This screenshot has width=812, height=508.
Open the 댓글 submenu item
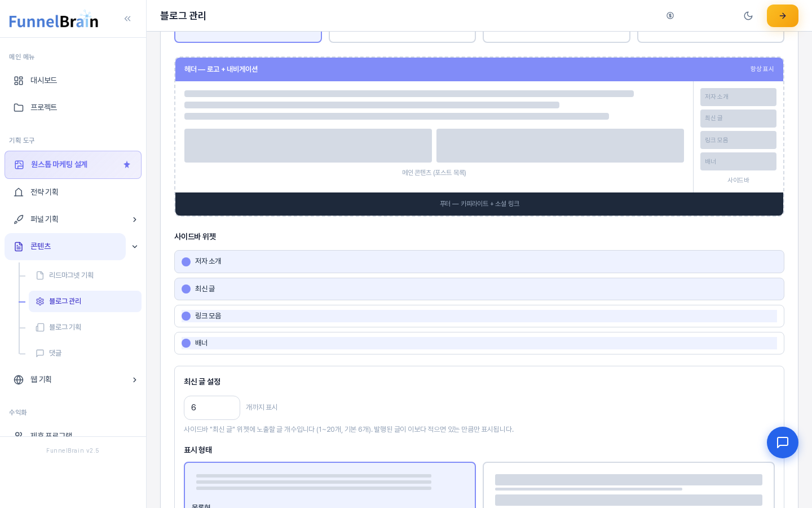(85, 353)
